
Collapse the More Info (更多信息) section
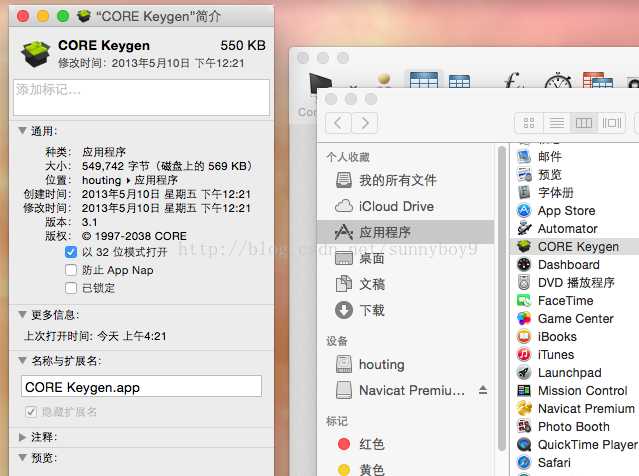(x=22, y=315)
